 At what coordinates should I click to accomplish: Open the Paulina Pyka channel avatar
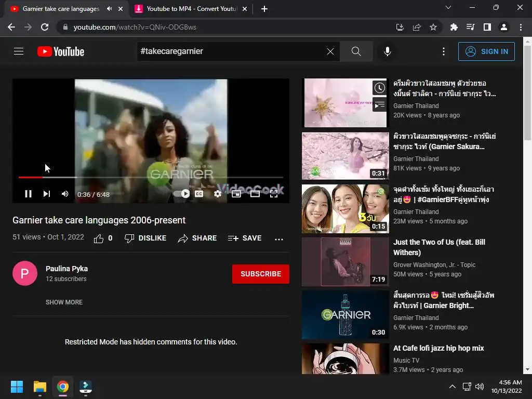pos(25,273)
